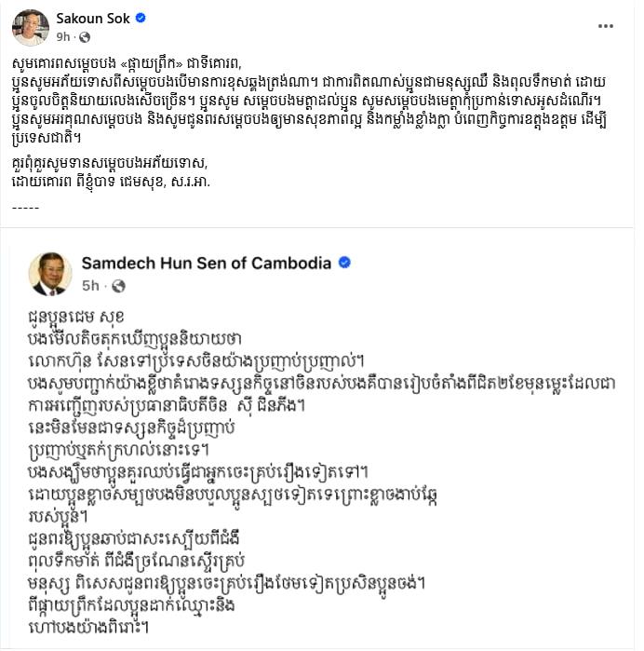This screenshot has height=651, width=644.
Task: Click the short line របស់ប្អូន។ in shared post
Action: pyautogui.click(x=58, y=516)
